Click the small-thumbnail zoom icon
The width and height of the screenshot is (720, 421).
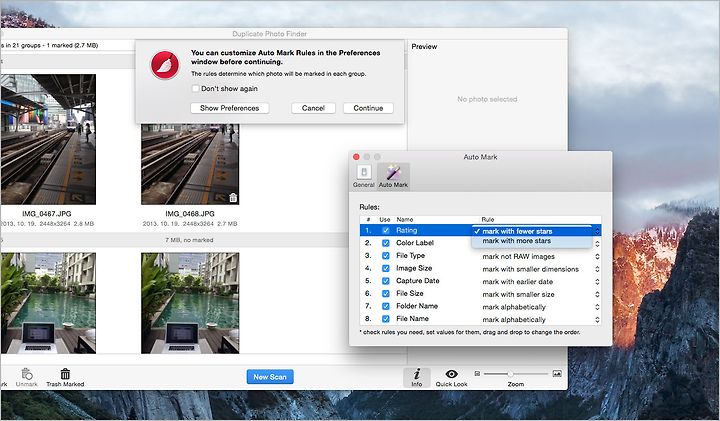[x=477, y=374]
